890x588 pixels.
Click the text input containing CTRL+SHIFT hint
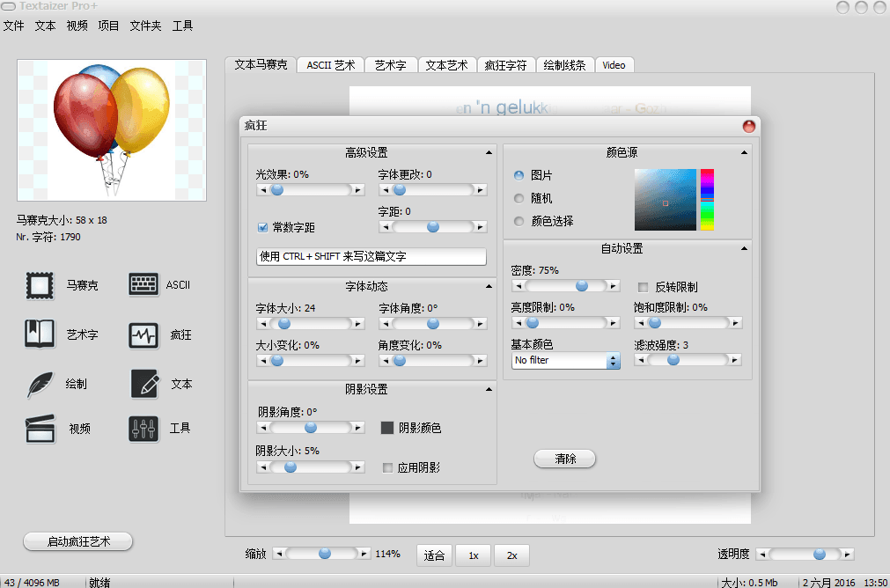[370, 256]
